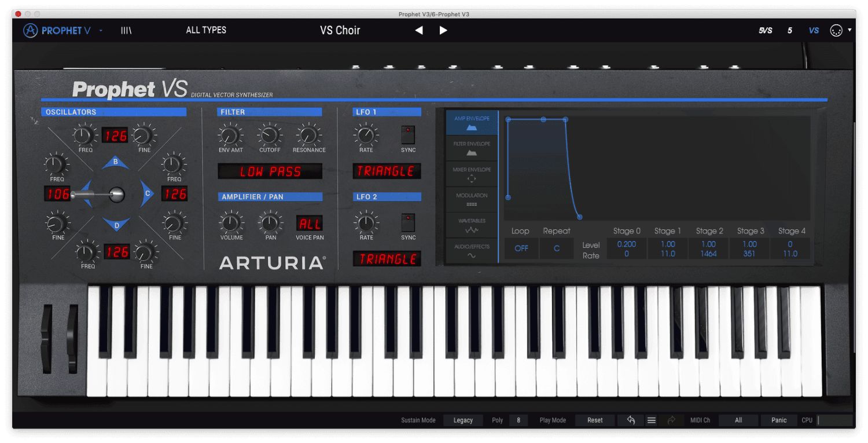This screenshot has width=868, height=443.
Task: Switch to the Filter Envelope tab
Action: tap(472, 148)
